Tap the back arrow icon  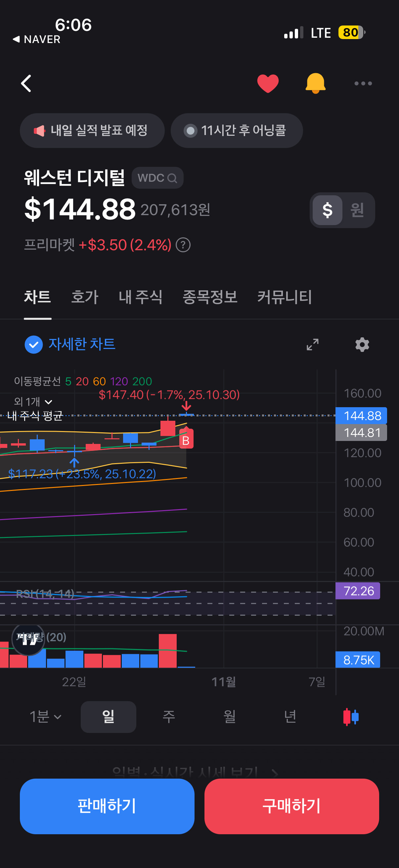[x=26, y=83]
